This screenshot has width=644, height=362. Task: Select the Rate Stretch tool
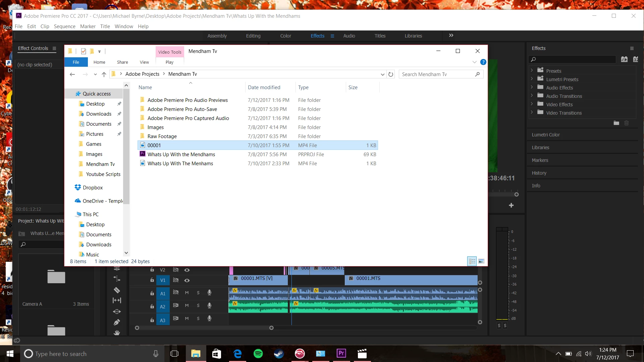[x=117, y=279]
